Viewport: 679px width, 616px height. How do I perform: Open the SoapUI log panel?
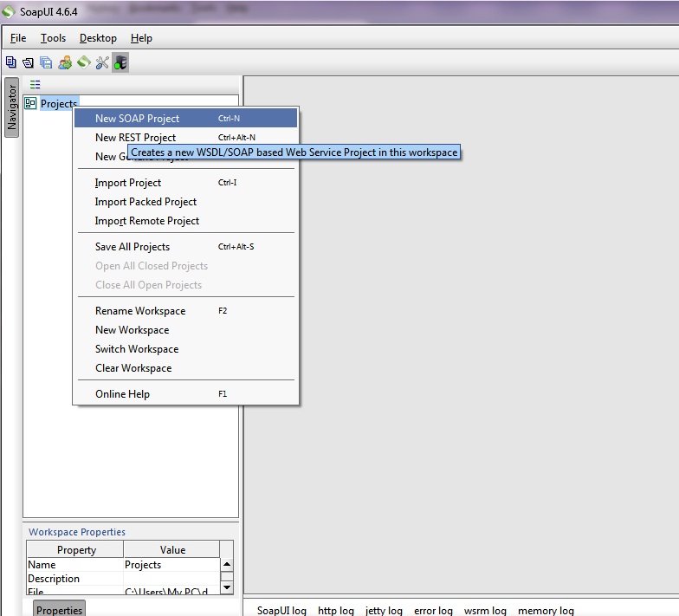click(281, 610)
